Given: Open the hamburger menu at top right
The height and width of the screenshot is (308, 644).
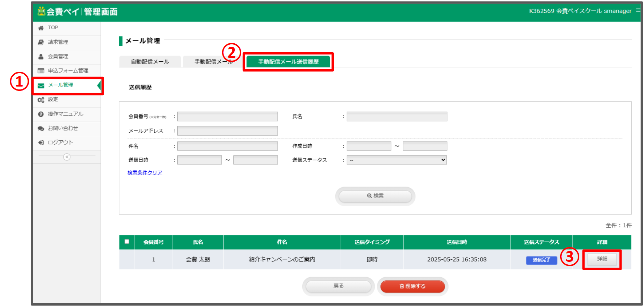Looking at the screenshot, I should [638, 10].
